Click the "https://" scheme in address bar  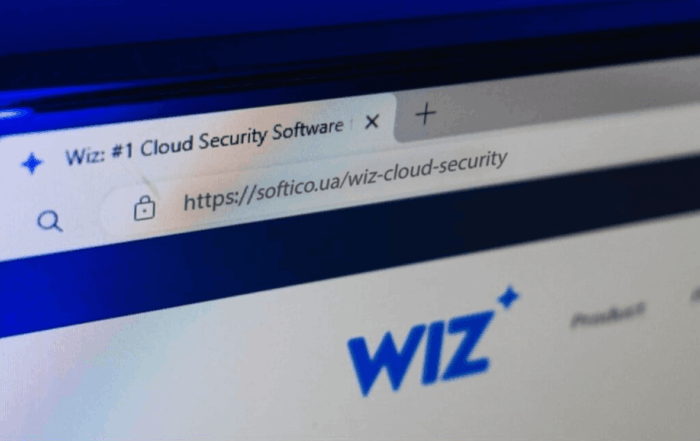[x=220, y=198]
